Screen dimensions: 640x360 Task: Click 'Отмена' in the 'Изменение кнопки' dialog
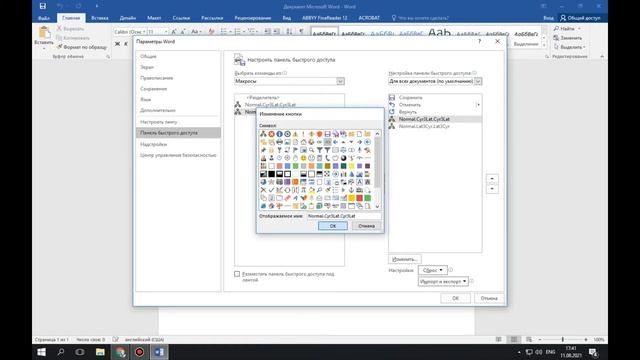coord(366,226)
